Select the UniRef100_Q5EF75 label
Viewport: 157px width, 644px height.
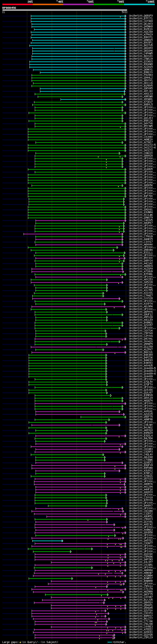(x=141, y=417)
